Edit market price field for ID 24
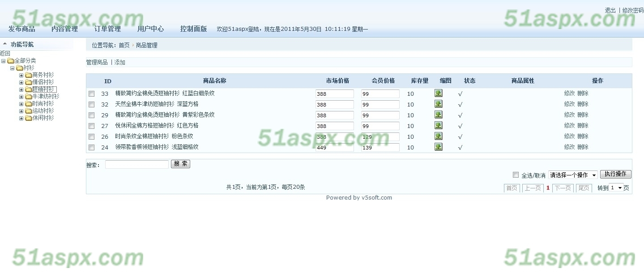 [335, 147]
